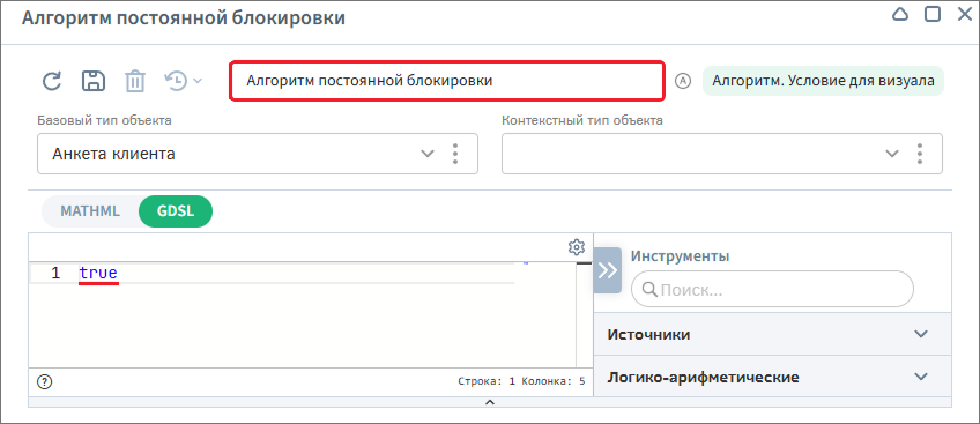Click the refresh icon in the toolbar

point(52,81)
